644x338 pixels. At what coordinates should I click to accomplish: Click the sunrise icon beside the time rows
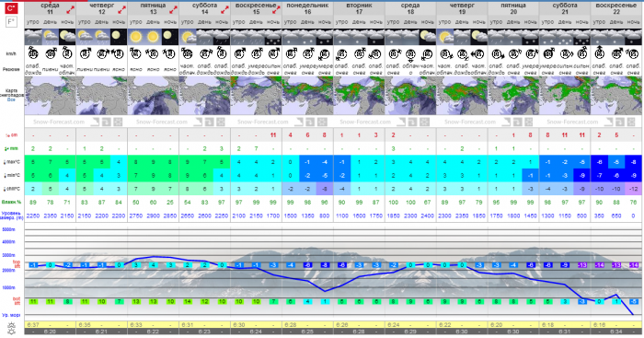[x=11, y=328]
